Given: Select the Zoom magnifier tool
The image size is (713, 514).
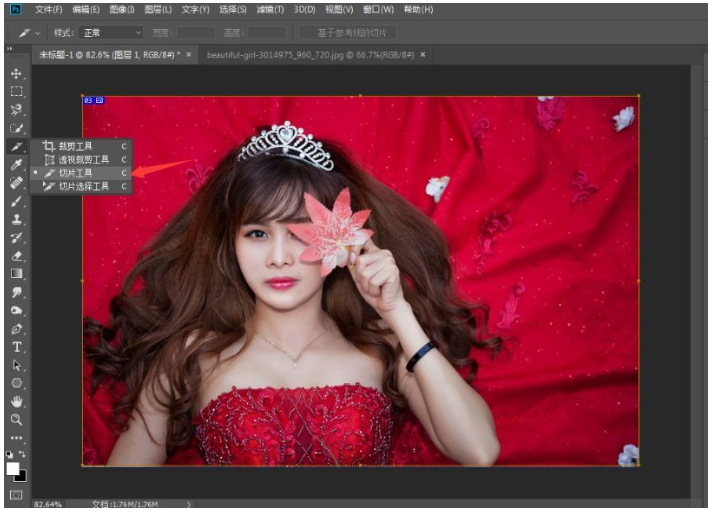Looking at the screenshot, I should pos(17,420).
